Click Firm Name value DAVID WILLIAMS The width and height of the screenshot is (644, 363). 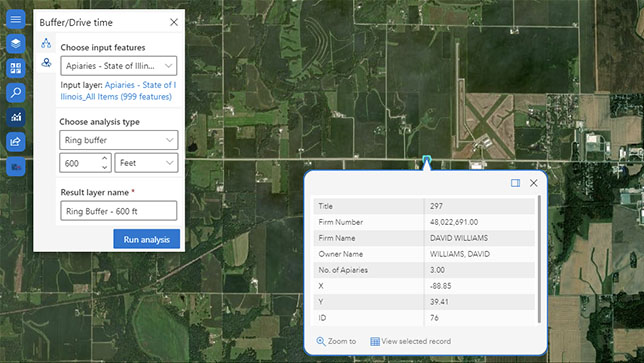(459, 238)
